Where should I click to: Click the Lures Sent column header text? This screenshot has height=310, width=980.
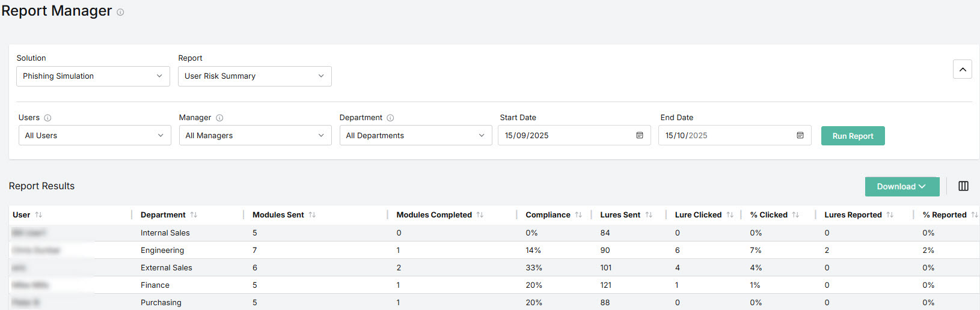pos(620,214)
